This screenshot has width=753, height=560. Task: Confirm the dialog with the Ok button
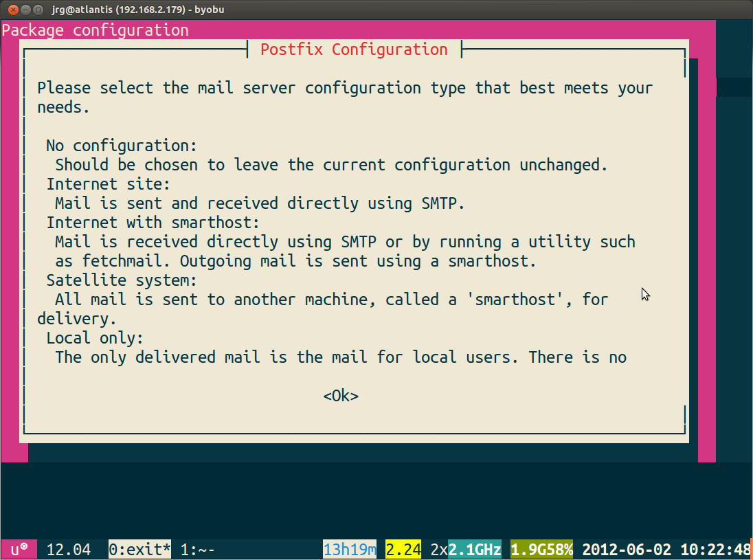point(341,396)
